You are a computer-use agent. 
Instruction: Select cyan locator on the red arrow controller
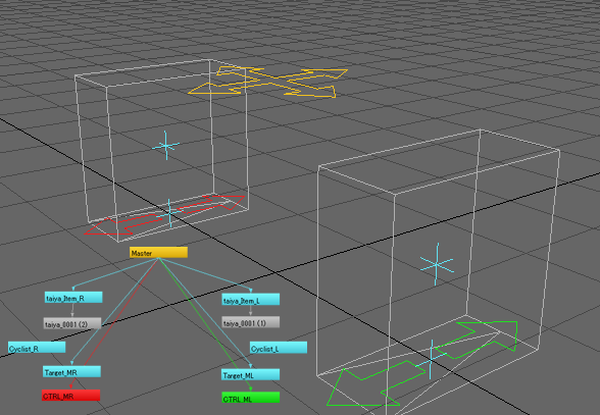(x=170, y=213)
